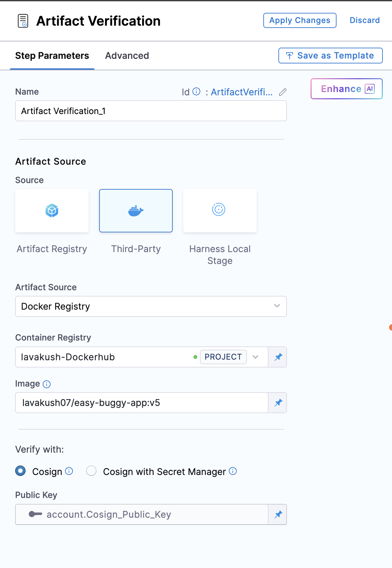Click the pin icon beside Public Key
Image resolution: width=392 pixels, height=568 pixels.
278,514
